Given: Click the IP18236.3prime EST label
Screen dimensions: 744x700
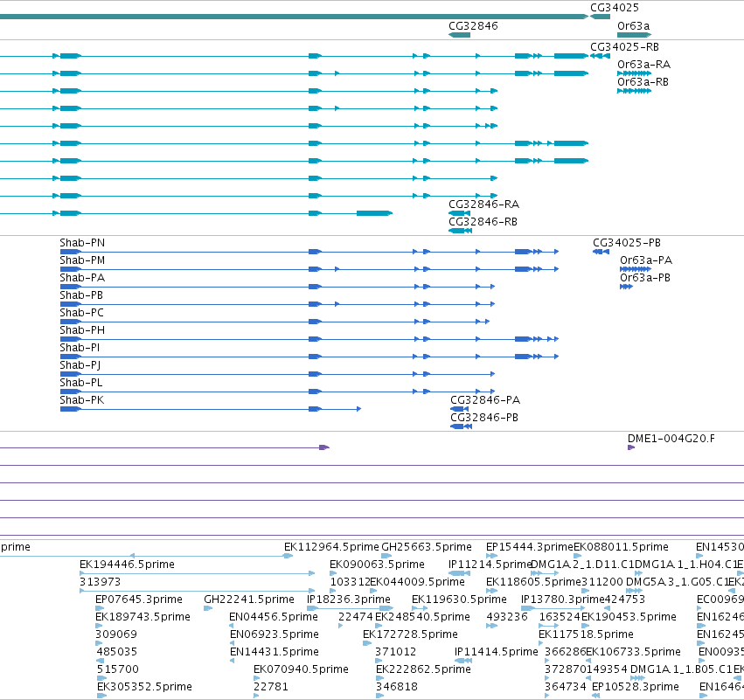Looking at the screenshot, I should pyautogui.click(x=349, y=600).
